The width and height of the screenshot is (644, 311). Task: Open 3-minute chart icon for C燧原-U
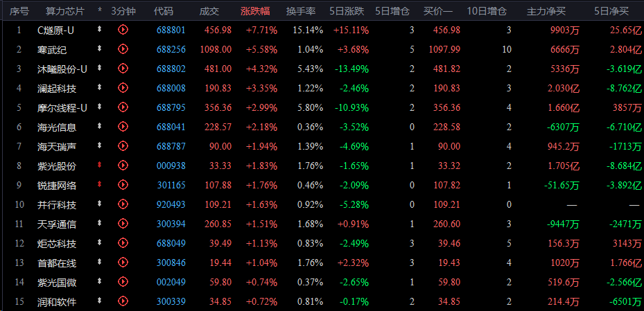click(123, 30)
